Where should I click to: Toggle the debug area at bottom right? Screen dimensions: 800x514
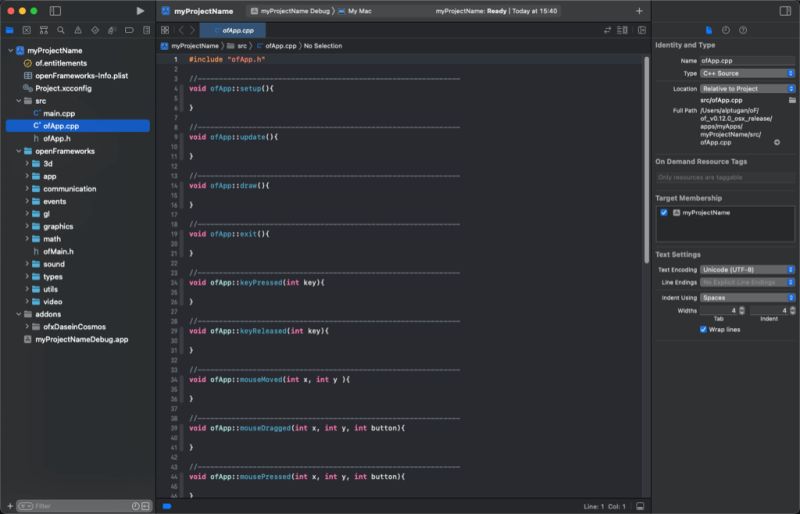pyautogui.click(x=640, y=506)
